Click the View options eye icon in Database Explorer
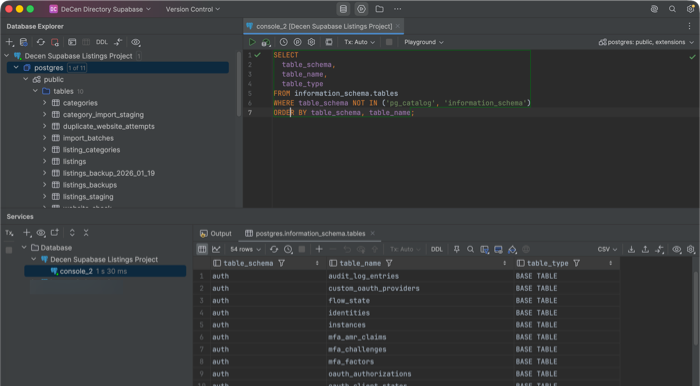 pos(136,42)
